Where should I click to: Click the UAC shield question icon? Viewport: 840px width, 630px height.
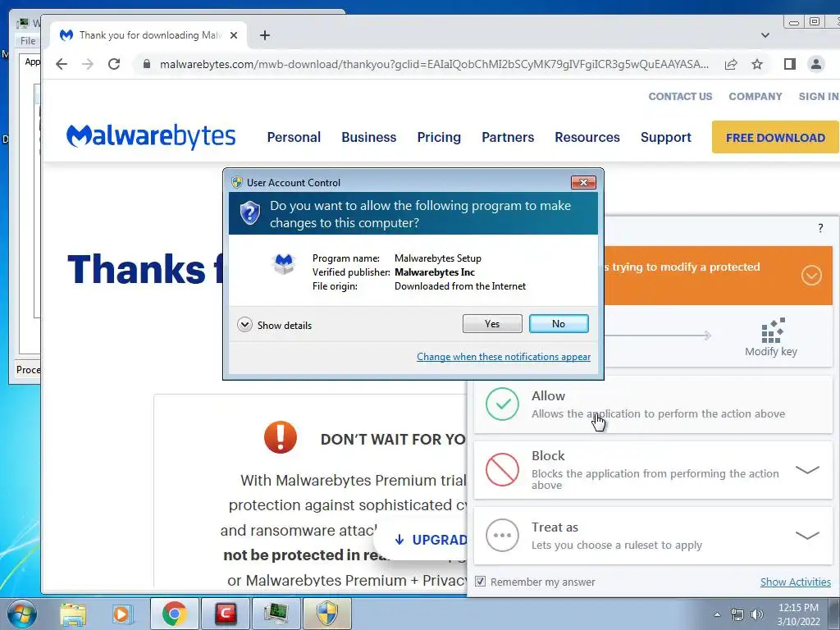coord(249,213)
